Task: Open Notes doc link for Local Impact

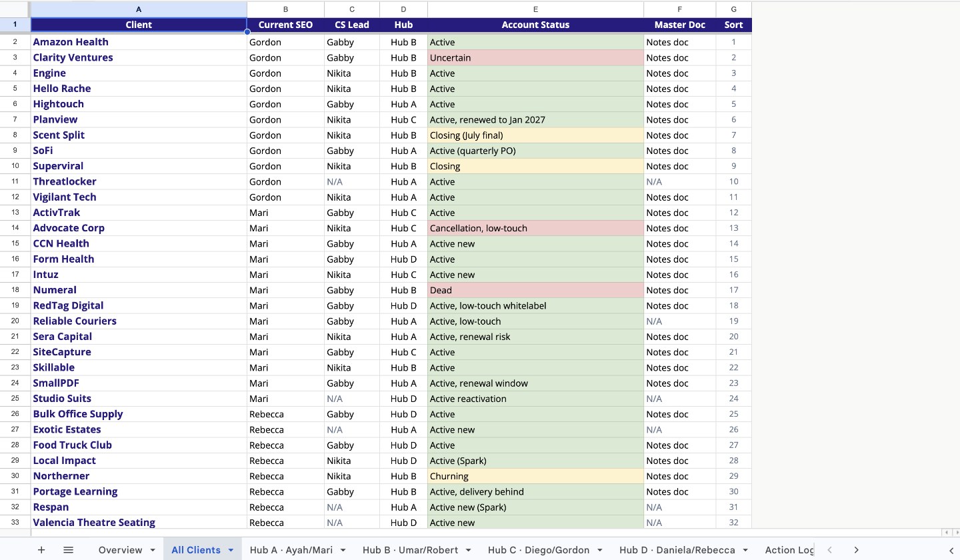Action: coord(667,461)
